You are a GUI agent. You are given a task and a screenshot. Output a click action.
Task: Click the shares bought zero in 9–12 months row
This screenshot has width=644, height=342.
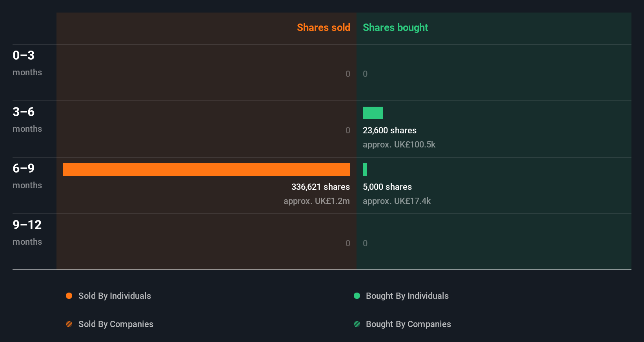(365, 243)
